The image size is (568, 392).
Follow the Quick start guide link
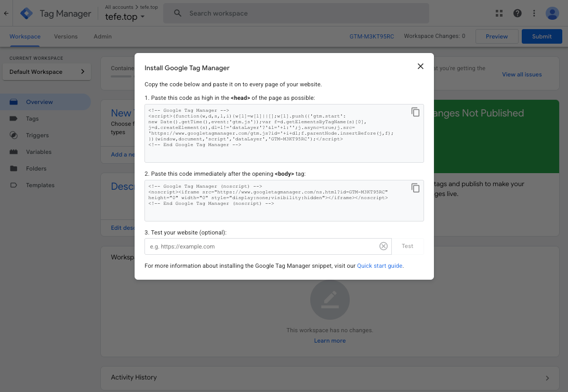click(379, 266)
